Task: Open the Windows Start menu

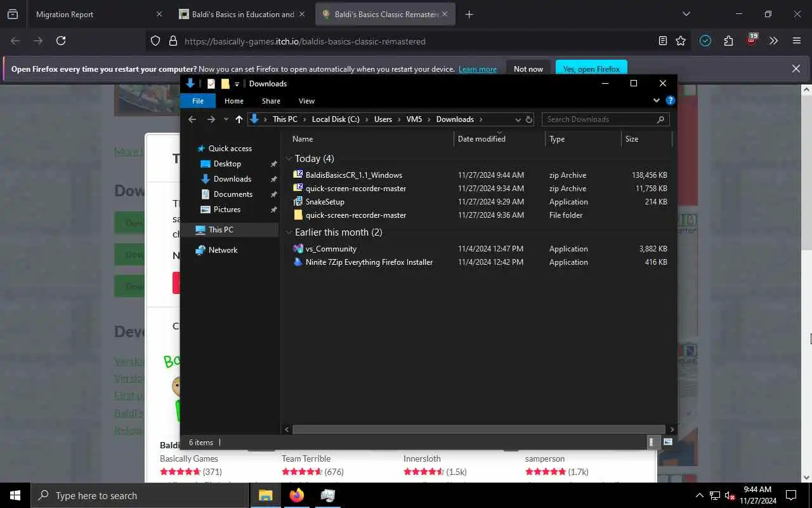Action: click(x=15, y=495)
